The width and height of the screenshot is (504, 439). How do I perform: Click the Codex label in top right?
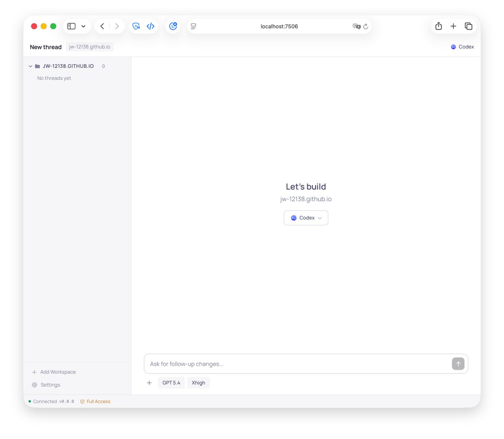[x=462, y=47]
